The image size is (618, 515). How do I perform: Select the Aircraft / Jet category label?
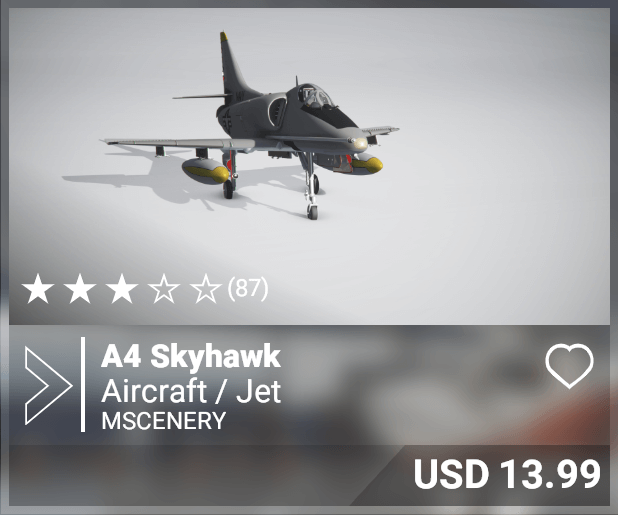click(x=191, y=391)
